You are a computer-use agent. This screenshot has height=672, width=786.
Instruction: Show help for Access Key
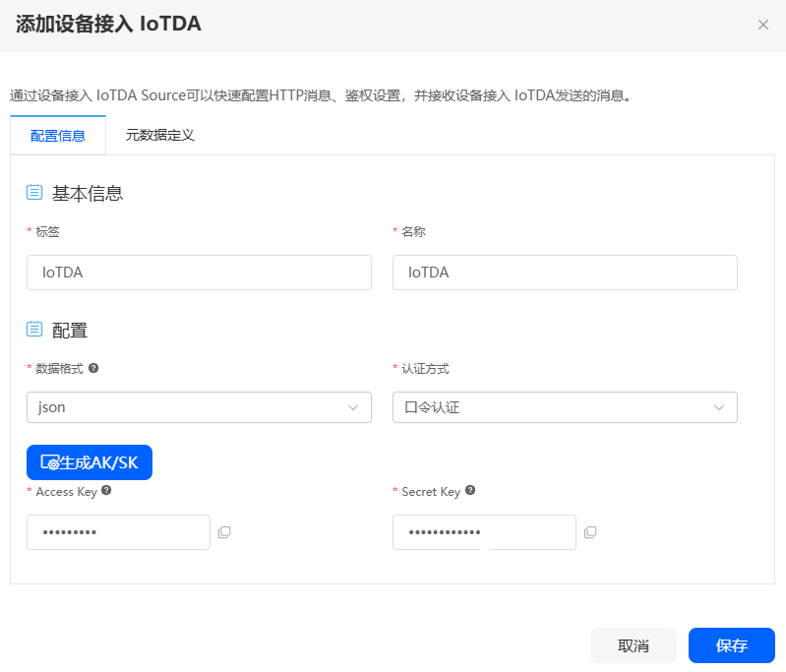click(106, 490)
